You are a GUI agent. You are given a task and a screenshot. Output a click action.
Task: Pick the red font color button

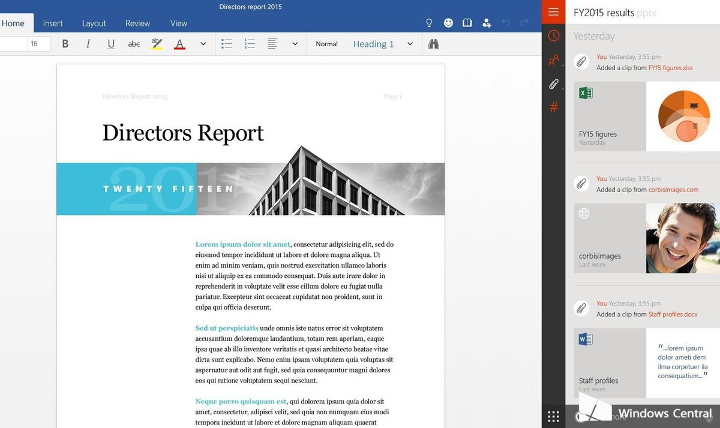click(x=180, y=44)
